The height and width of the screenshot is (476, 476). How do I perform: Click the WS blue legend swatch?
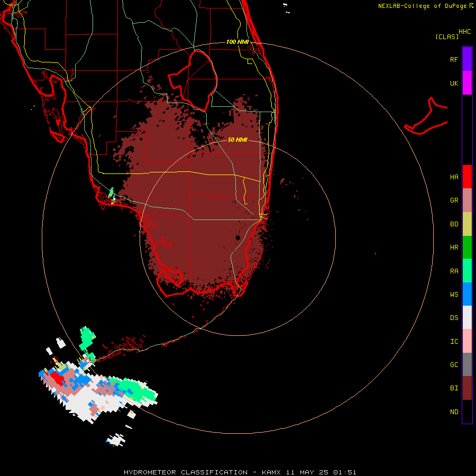[x=467, y=294]
